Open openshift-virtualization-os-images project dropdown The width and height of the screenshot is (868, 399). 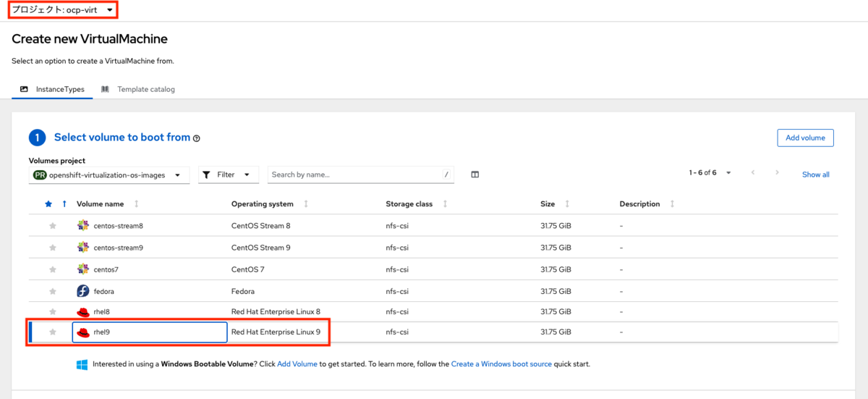coord(109,175)
